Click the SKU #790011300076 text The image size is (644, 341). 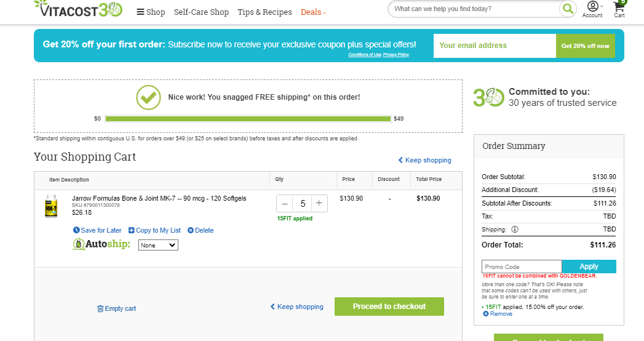96,206
